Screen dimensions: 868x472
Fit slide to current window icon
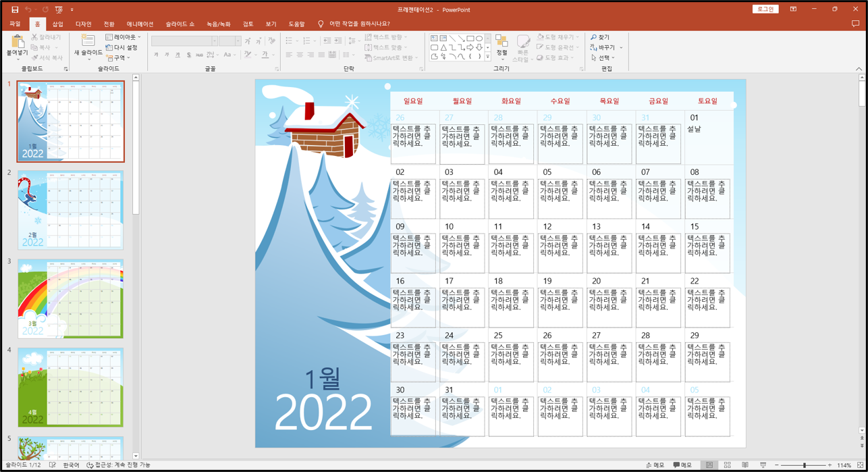click(x=860, y=465)
